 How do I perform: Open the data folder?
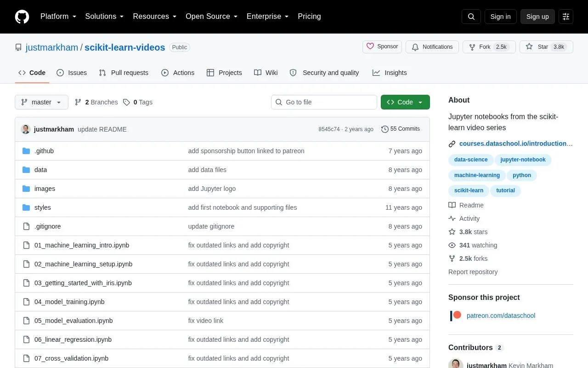click(40, 170)
